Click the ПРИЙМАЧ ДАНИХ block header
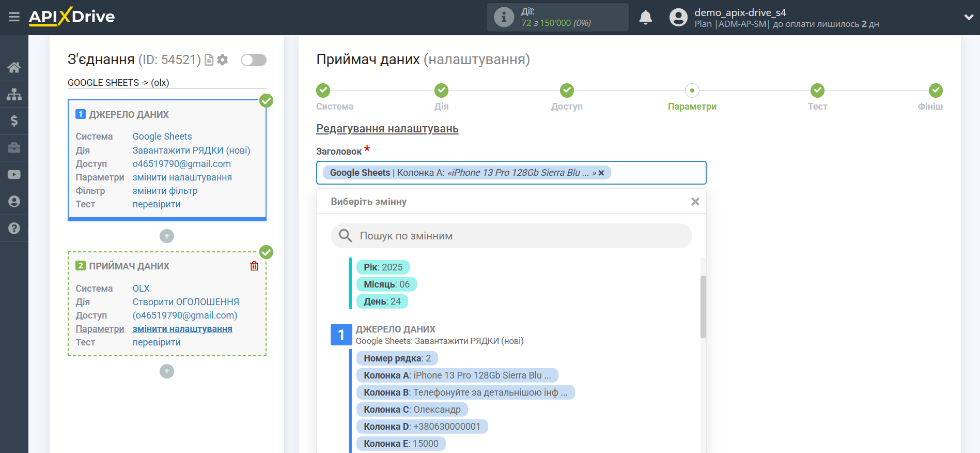Screen dimensions: 980x453 click(129, 266)
